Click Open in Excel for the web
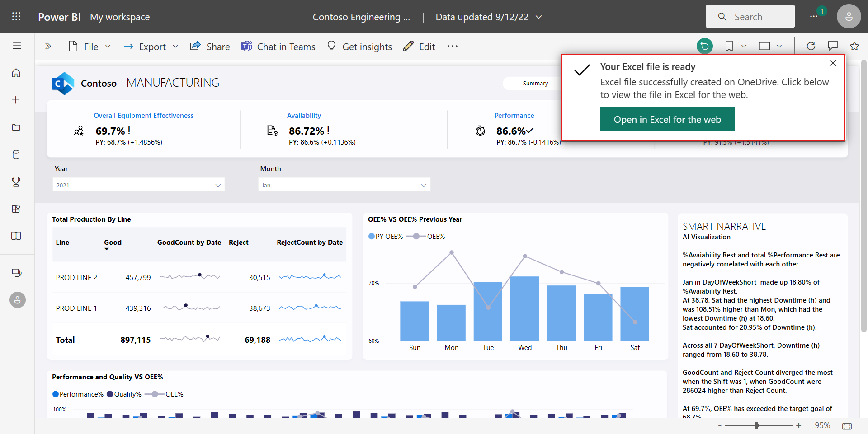The width and height of the screenshot is (868, 434). pos(667,119)
